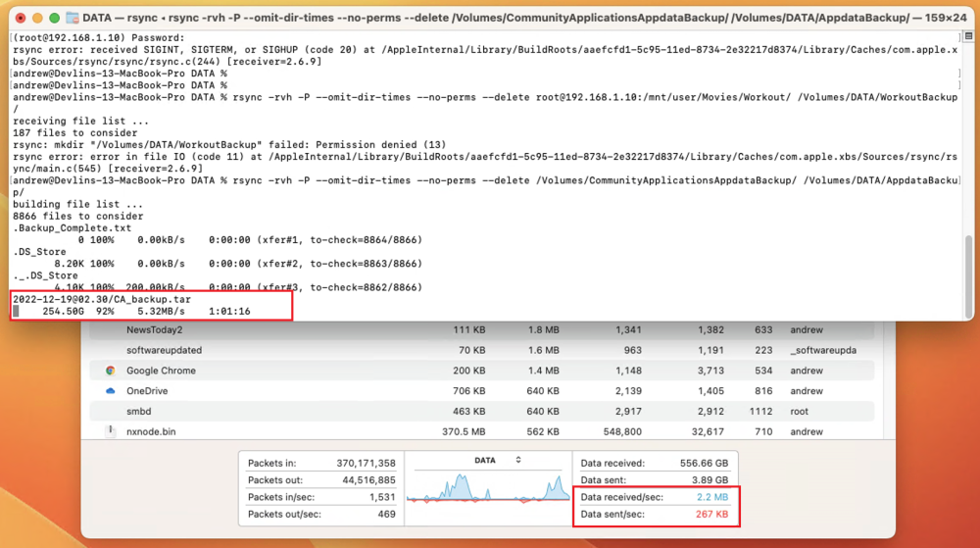Click the Terminal split pane icon at top right
Viewport: 980px width, 548px height.
[x=969, y=36]
